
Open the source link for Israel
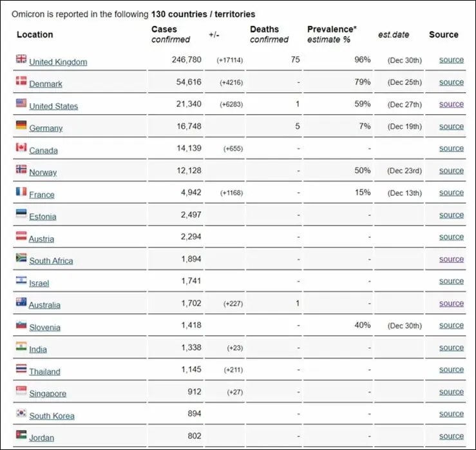452,281
